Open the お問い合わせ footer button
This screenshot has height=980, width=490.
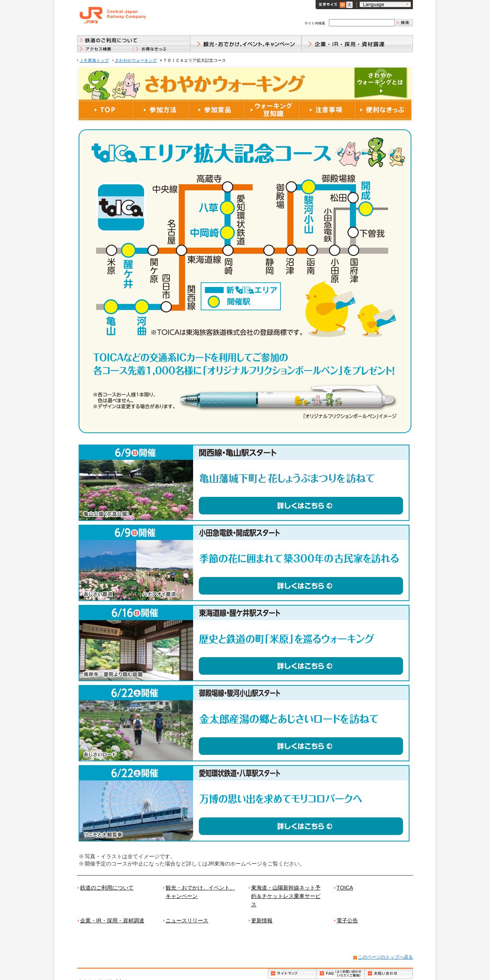[x=388, y=973]
